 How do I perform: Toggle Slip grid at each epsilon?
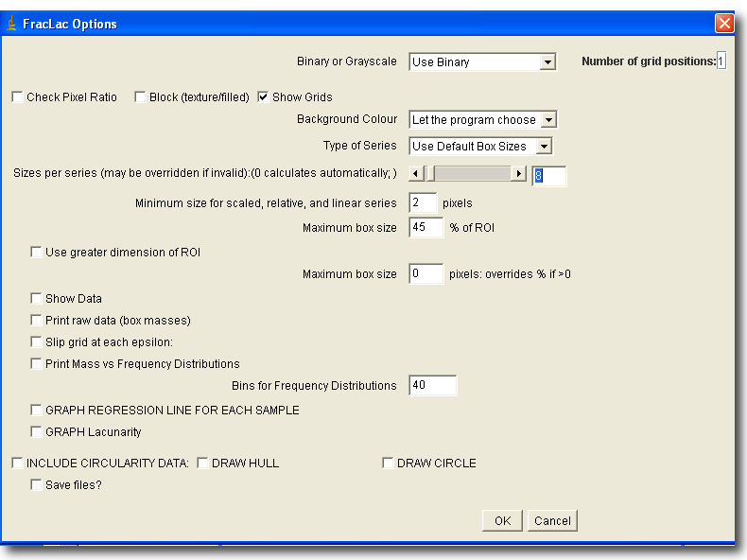click(36, 342)
